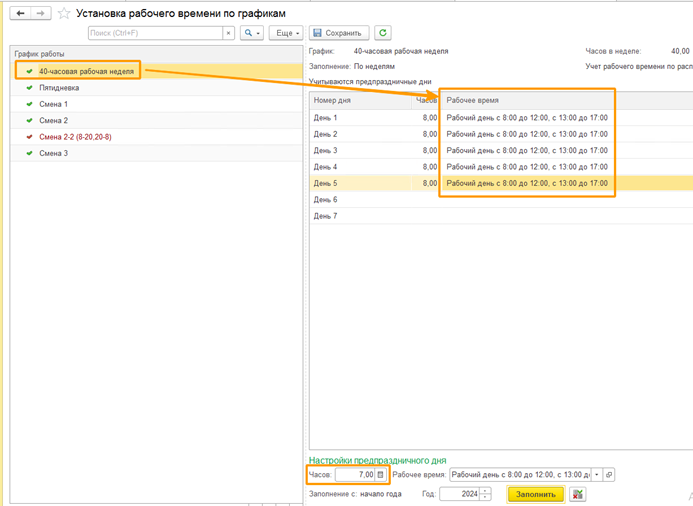
Task: Open the Рабочее время dropdown list
Action: click(597, 475)
